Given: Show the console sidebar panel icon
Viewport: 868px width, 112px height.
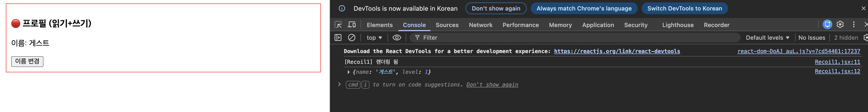Looking at the screenshot, I should pyautogui.click(x=338, y=38).
